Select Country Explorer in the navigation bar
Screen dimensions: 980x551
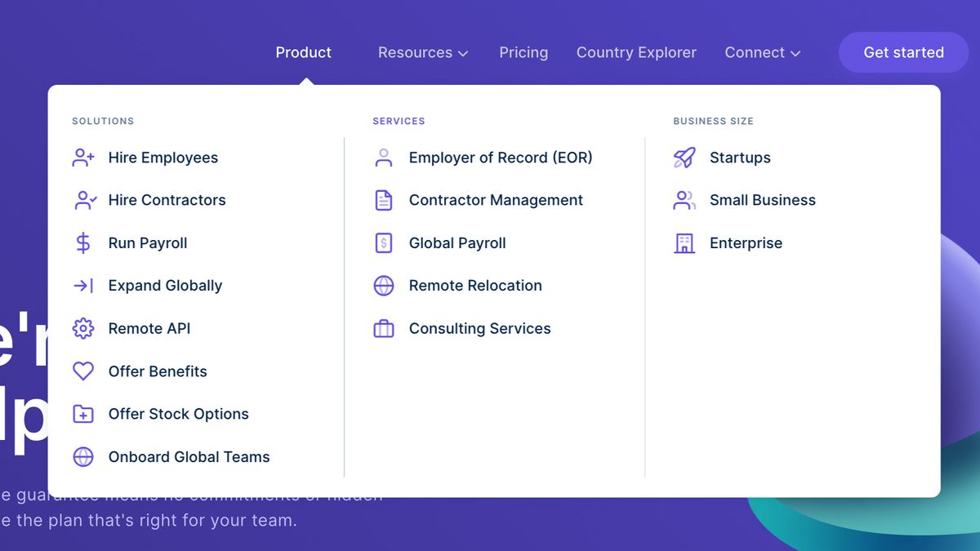pyautogui.click(x=636, y=52)
